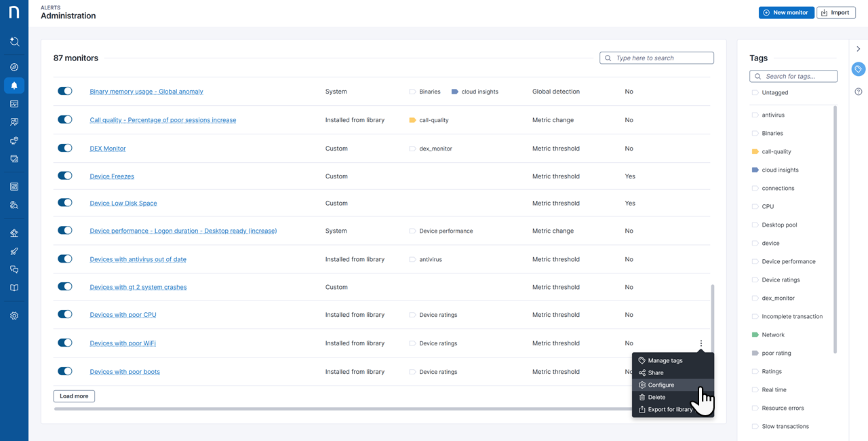
Task: Toggle off Device Freezes monitor
Action: (65, 176)
